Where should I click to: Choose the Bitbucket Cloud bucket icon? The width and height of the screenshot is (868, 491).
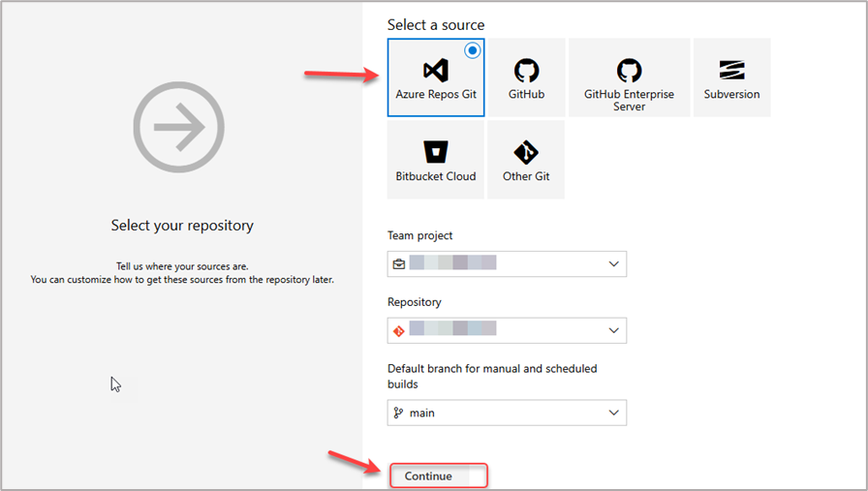coord(436,152)
